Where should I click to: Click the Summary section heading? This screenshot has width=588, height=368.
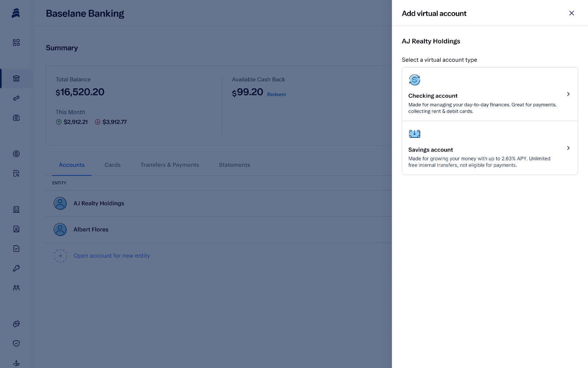[x=62, y=48]
